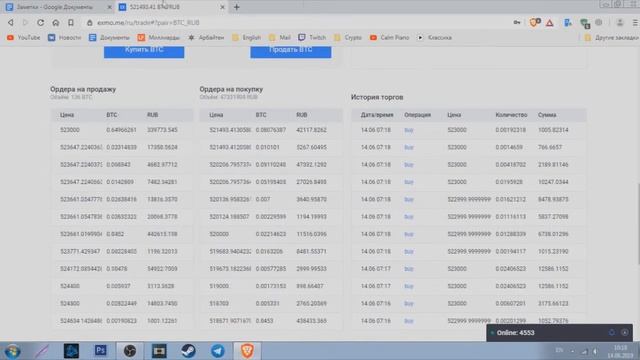Reload the page with the refresh icon

point(40,22)
